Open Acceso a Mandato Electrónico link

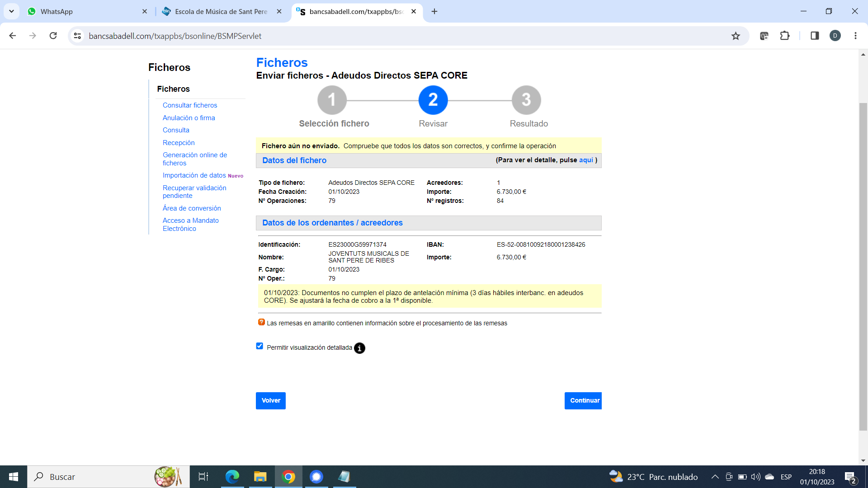[x=191, y=225]
